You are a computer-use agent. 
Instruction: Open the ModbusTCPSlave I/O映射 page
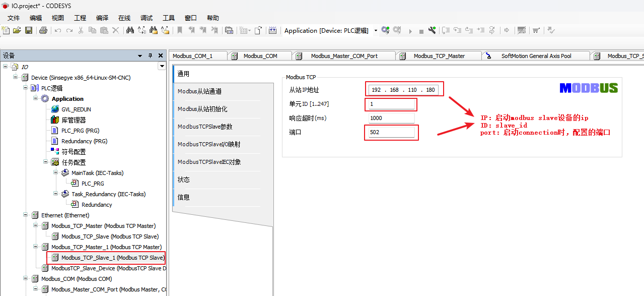coord(209,144)
